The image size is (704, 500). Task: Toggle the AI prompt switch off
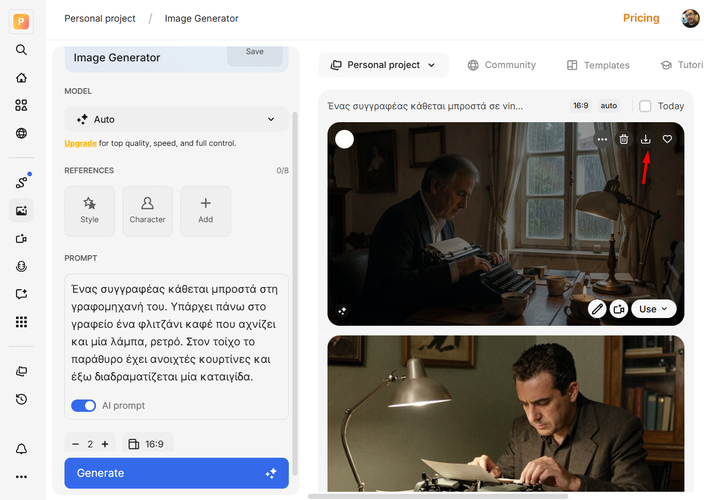[x=83, y=406]
